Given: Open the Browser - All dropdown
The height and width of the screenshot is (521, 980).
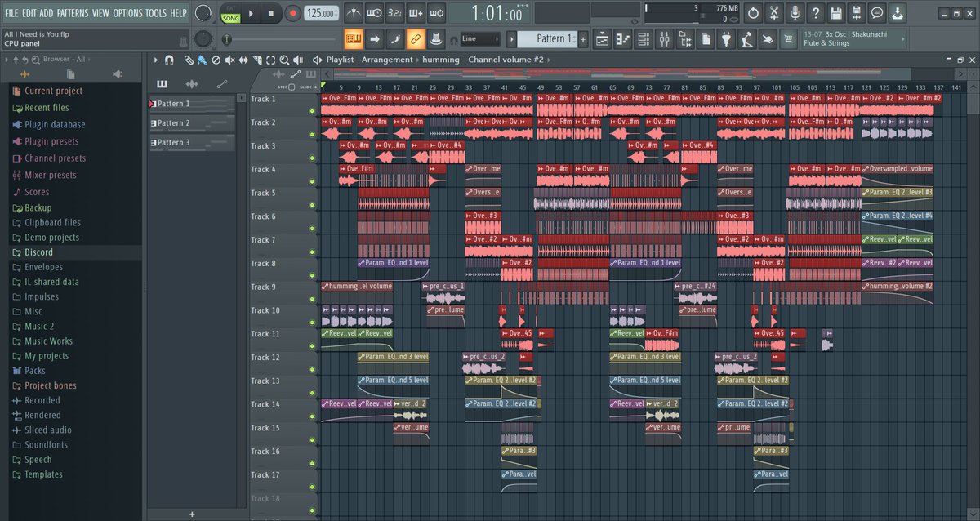Looking at the screenshot, I should [x=65, y=60].
